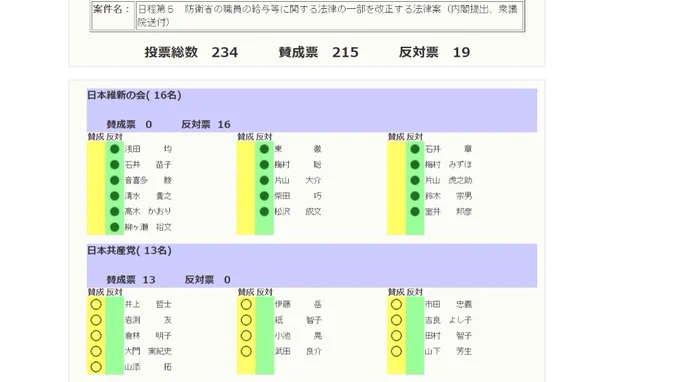The height and width of the screenshot is (382, 680).
Task: Click the 日程第5 防衛省 bill title text
Action: [x=327, y=16]
